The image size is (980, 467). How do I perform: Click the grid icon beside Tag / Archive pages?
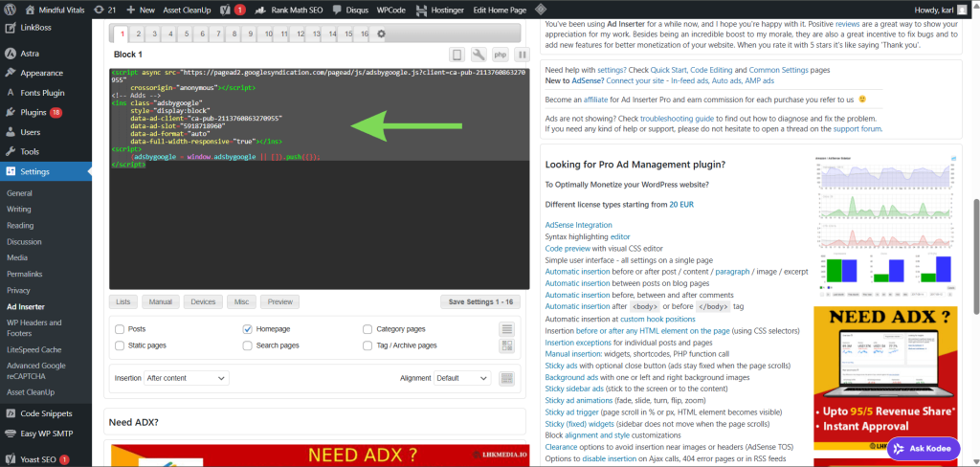click(507, 345)
